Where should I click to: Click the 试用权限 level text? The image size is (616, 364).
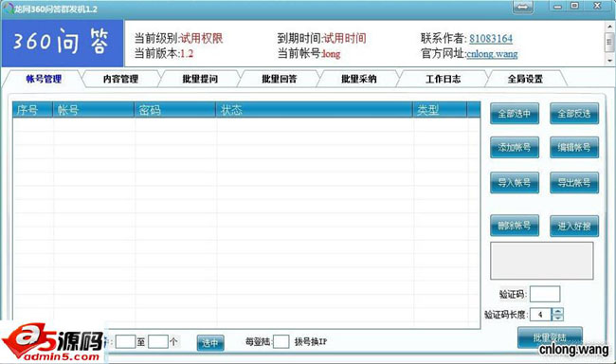[x=202, y=39]
